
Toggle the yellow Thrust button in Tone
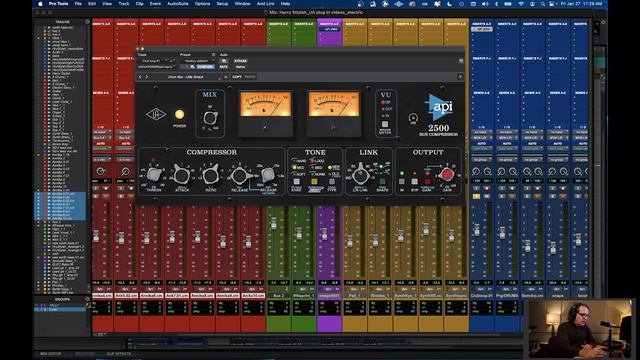pyautogui.click(x=314, y=182)
